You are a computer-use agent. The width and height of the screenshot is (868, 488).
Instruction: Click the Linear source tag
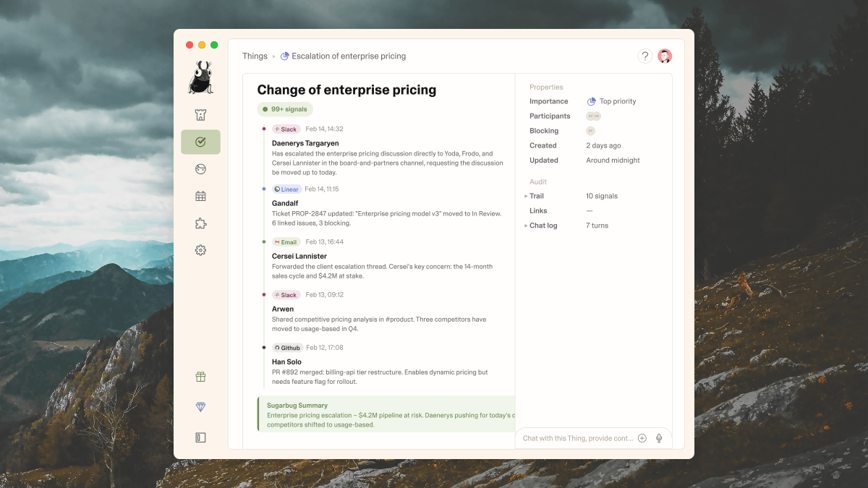point(286,189)
